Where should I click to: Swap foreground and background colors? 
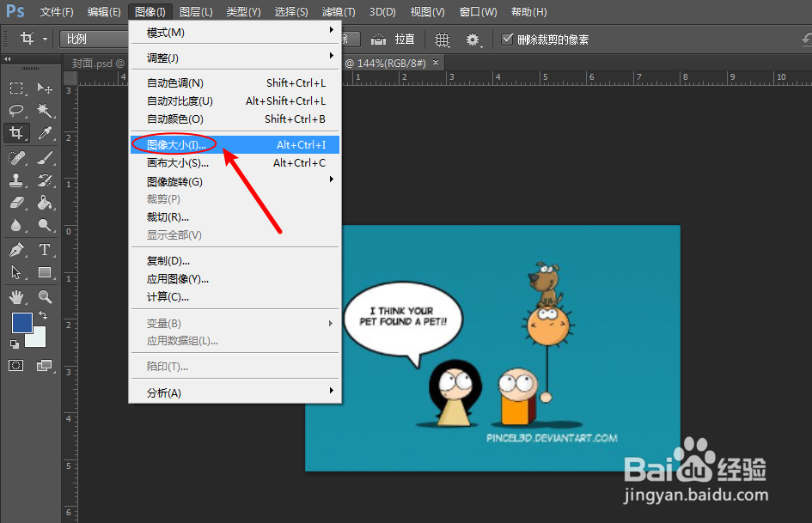pos(43,315)
